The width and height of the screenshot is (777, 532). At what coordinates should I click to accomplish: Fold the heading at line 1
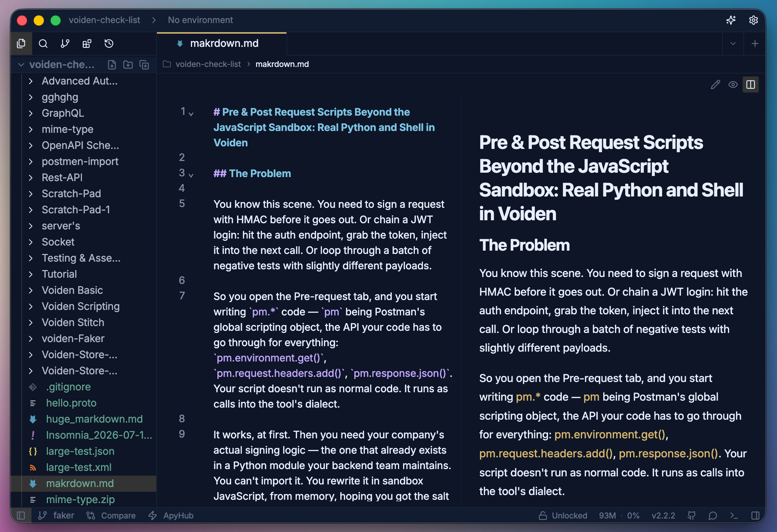point(191,114)
